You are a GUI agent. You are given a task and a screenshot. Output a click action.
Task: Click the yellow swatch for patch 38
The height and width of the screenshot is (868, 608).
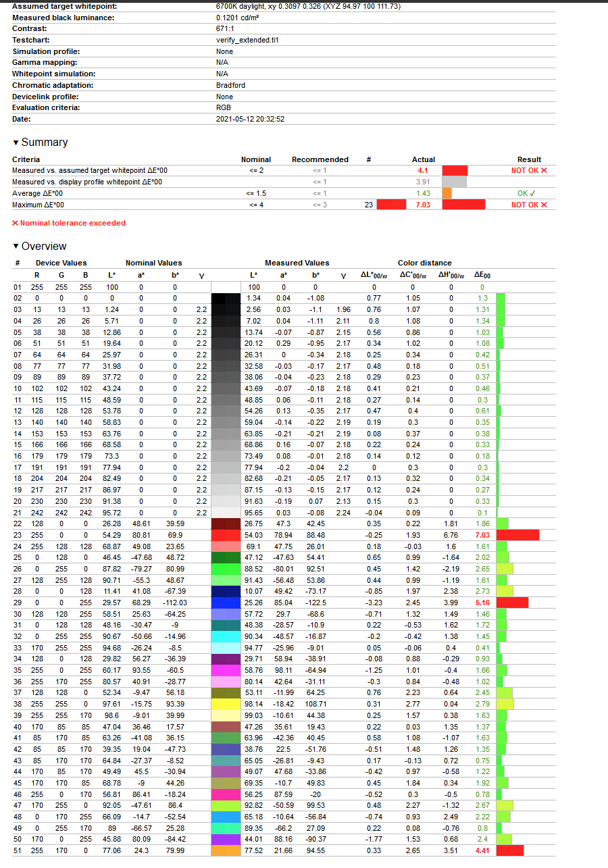(x=226, y=704)
